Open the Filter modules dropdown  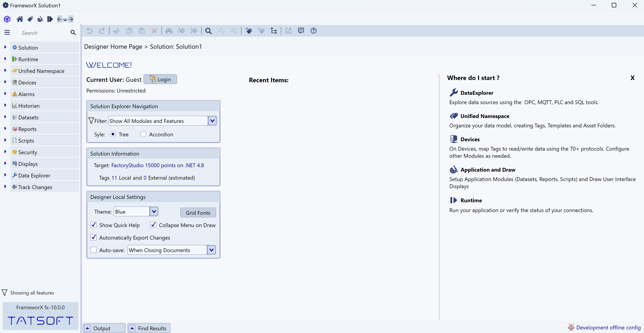coord(212,121)
